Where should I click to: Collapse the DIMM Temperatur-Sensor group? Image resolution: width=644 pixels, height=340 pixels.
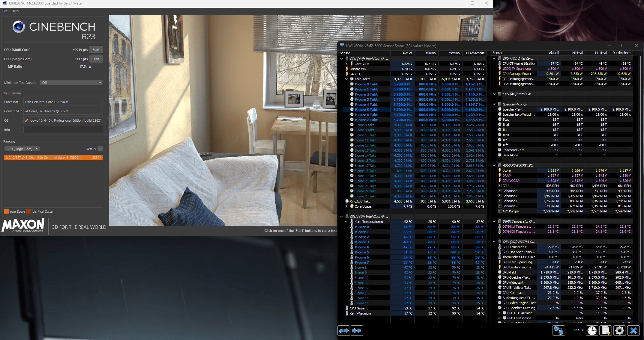[494, 221]
